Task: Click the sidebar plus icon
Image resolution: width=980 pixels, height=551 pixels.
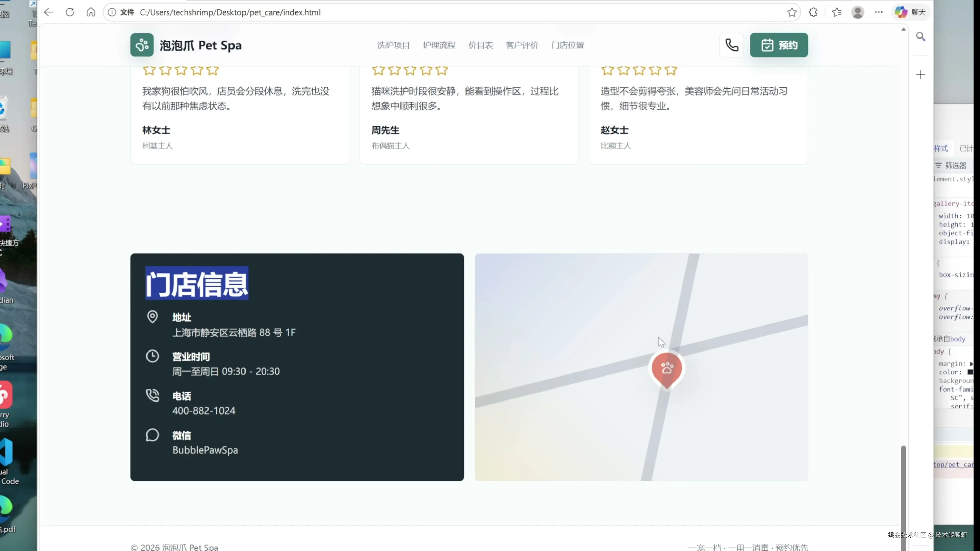Action: point(920,74)
